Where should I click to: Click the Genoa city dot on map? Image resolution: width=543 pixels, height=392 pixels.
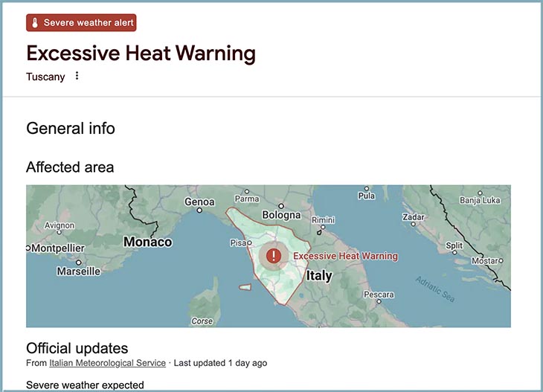point(199,211)
